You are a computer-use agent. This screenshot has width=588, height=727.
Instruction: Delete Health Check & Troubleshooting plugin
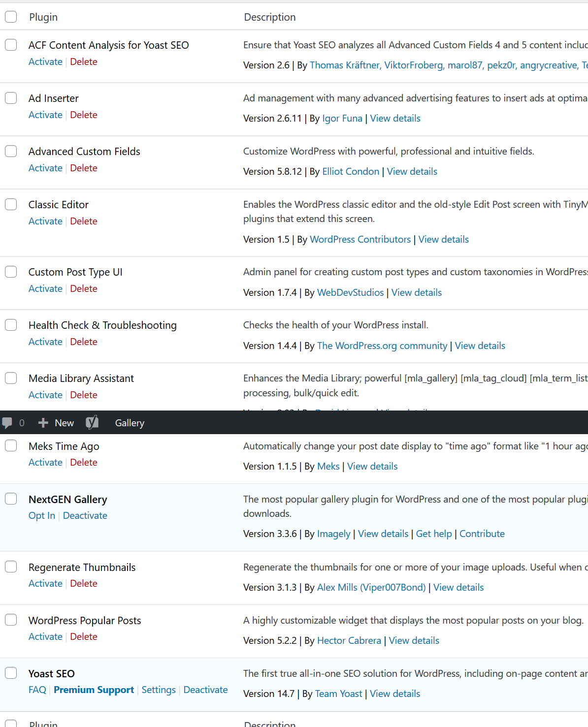[84, 342]
